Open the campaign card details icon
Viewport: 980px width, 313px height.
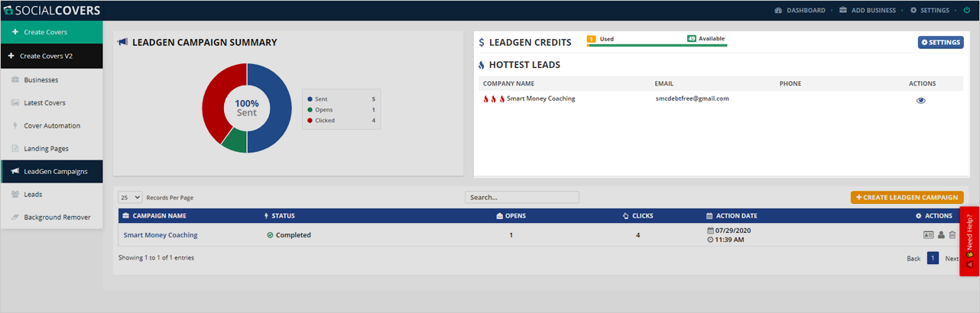928,235
